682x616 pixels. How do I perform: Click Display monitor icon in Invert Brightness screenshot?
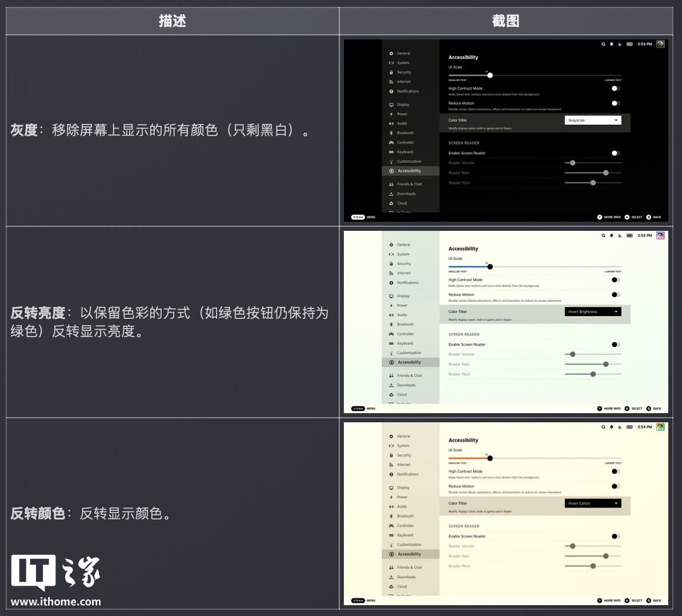(391, 296)
